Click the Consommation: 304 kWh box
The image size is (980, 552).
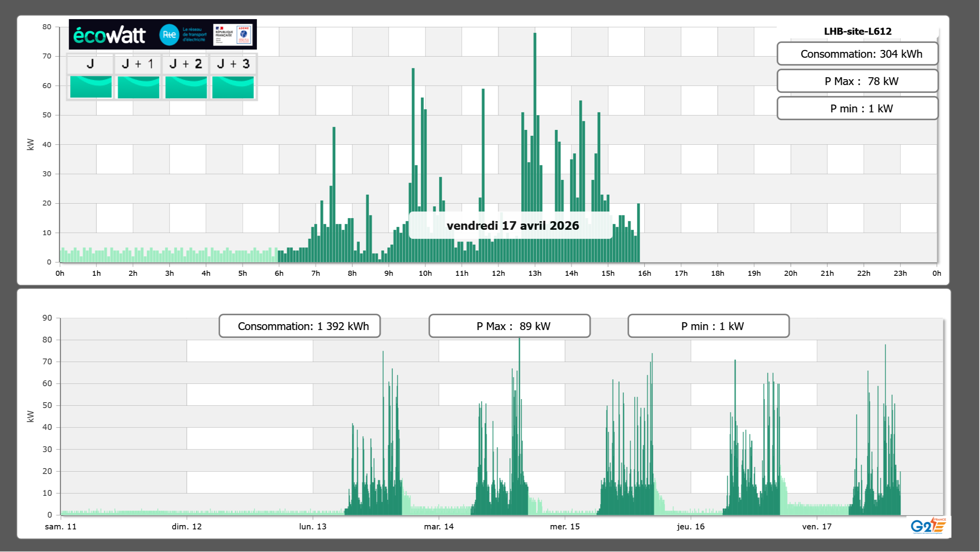(x=857, y=54)
